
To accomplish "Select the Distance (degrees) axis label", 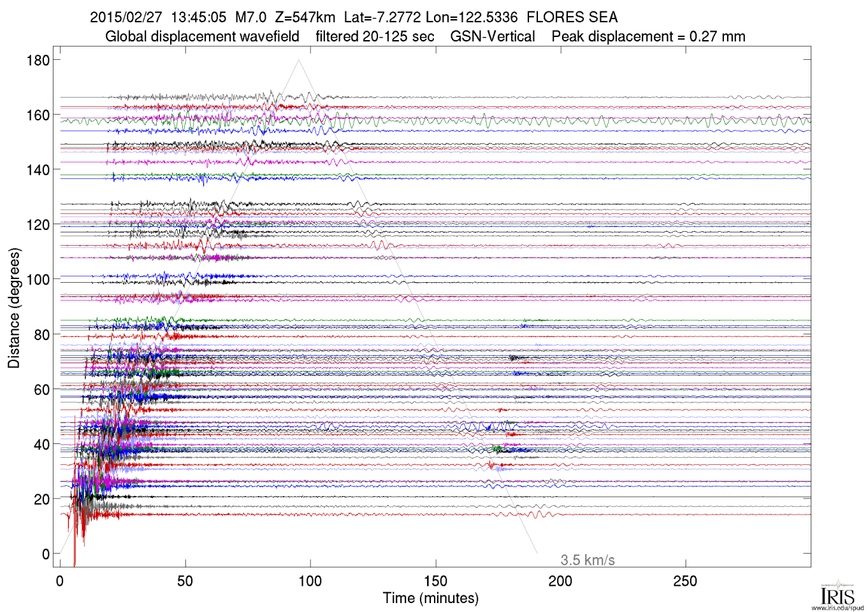I will (x=14, y=308).
